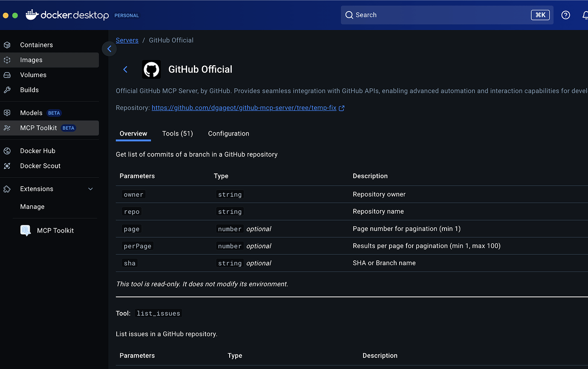Open Docker Hub from the sidebar
Image resolution: width=588 pixels, height=369 pixels.
click(x=37, y=150)
